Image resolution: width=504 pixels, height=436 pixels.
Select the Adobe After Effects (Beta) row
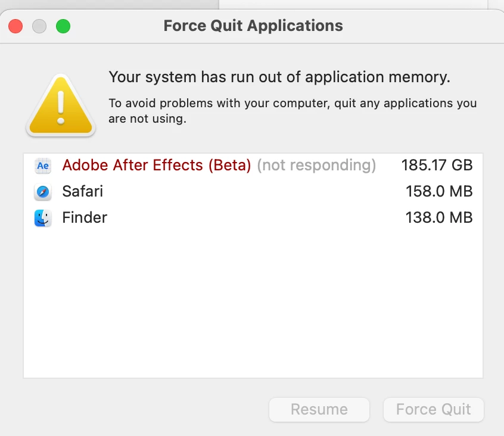156,166
